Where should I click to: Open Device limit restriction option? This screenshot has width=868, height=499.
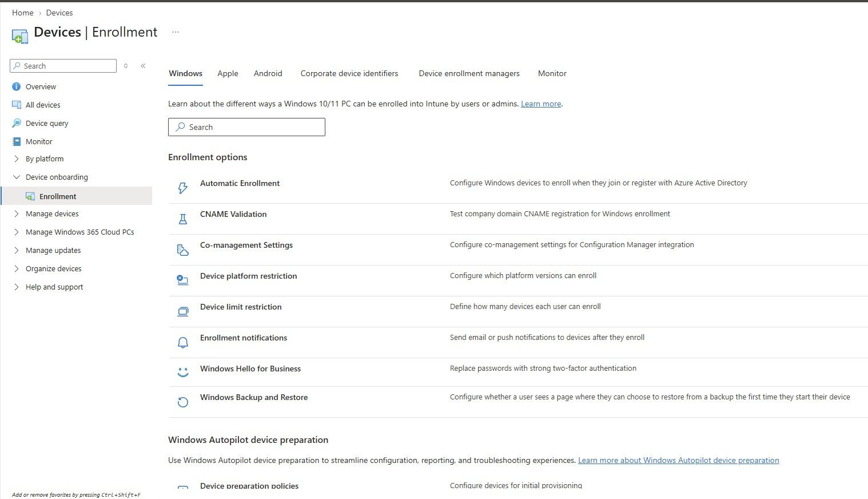click(241, 307)
